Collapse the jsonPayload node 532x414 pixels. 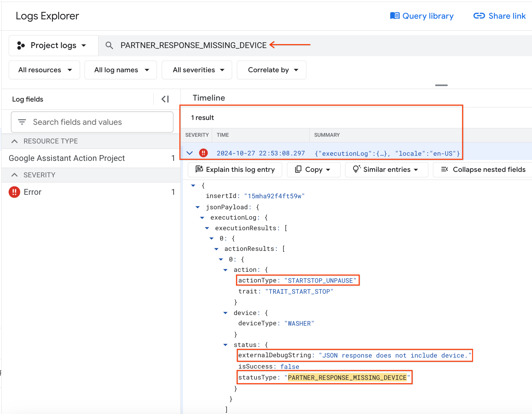pyautogui.click(x=198, y=207)
